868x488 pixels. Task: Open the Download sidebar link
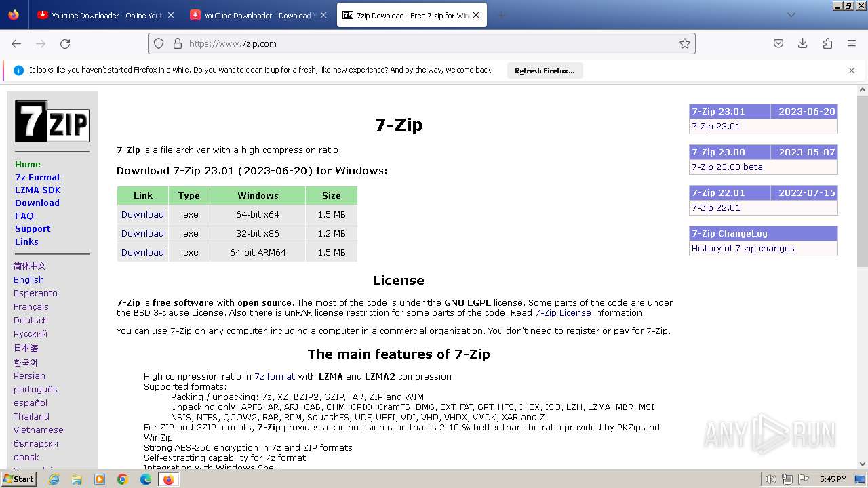37,203
